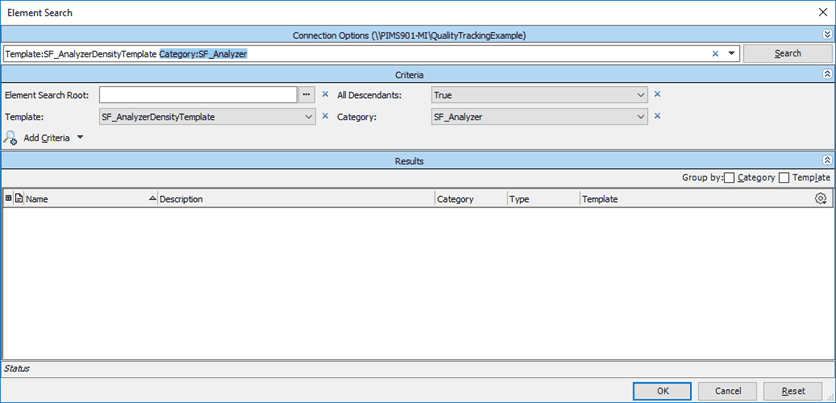Sort results by Template column header

tap(696, 199)
